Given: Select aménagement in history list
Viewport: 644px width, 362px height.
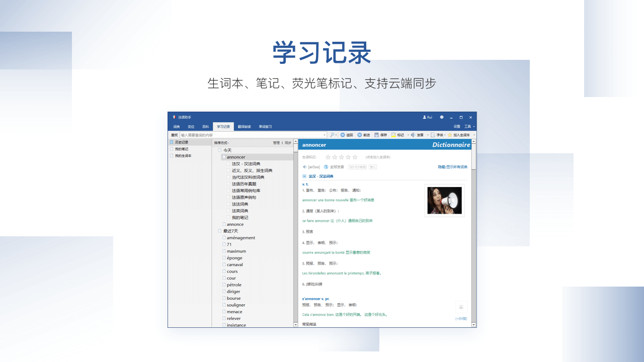Looking at the screenshot, I should 241,238.
